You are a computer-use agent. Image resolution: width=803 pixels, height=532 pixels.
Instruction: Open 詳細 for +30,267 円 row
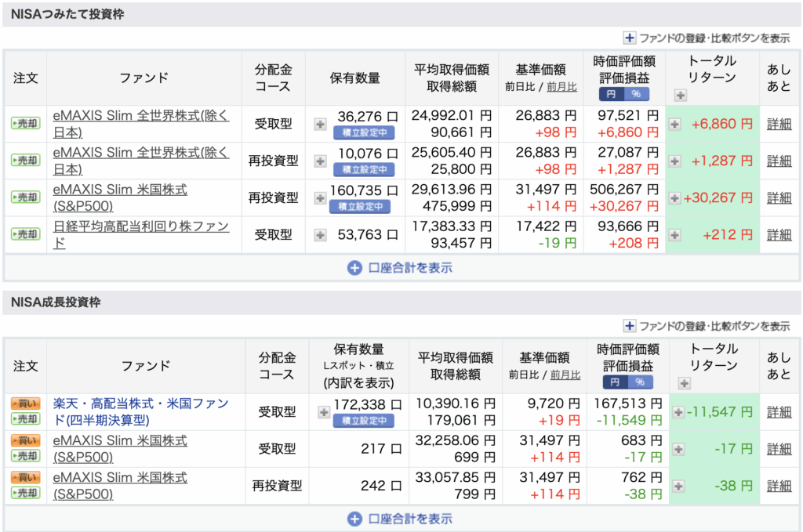779,197
